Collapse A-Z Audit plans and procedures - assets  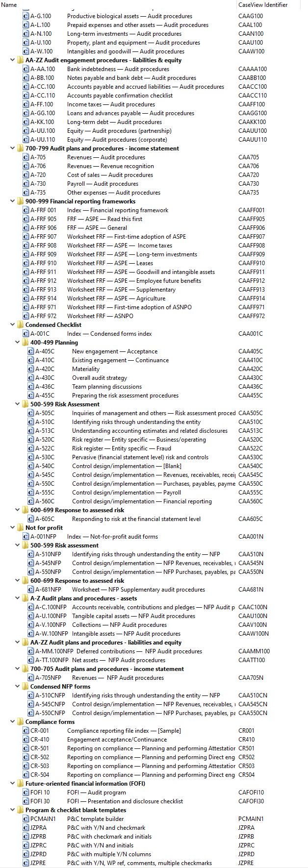(x=18, y=598)
